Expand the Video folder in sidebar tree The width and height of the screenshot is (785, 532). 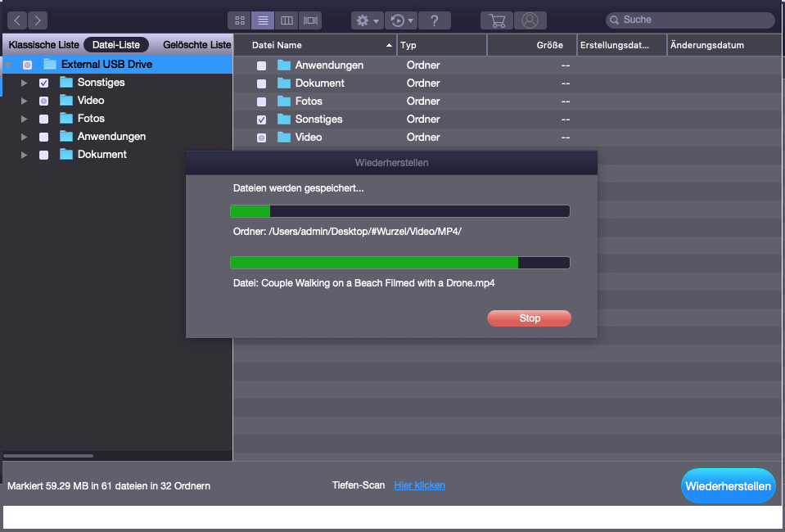click(x=25, y=101)
